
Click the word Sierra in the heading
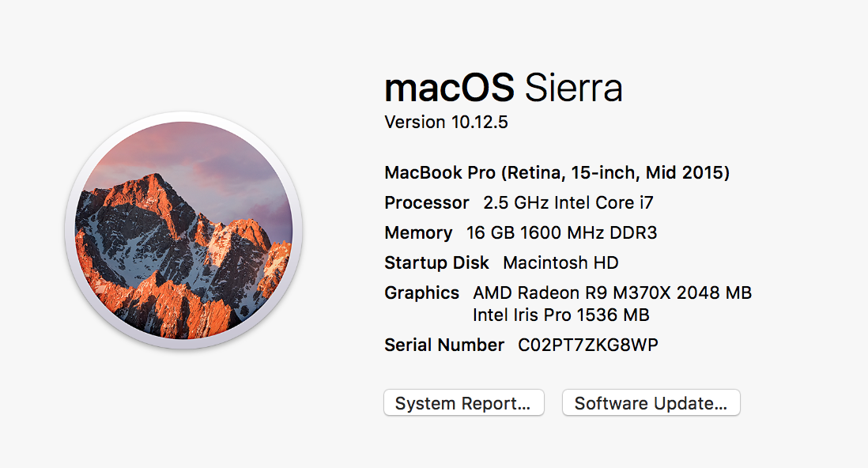tap(573, 88)
